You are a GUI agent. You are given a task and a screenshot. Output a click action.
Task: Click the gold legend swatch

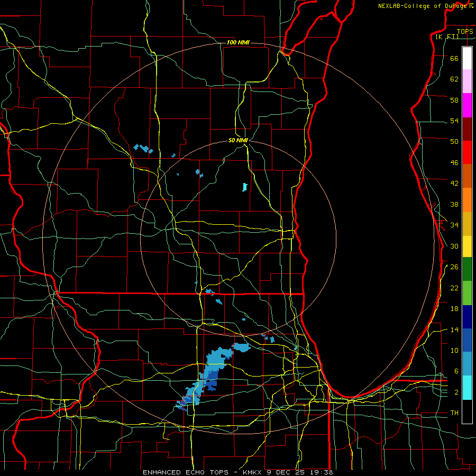[x=467, y=224]
